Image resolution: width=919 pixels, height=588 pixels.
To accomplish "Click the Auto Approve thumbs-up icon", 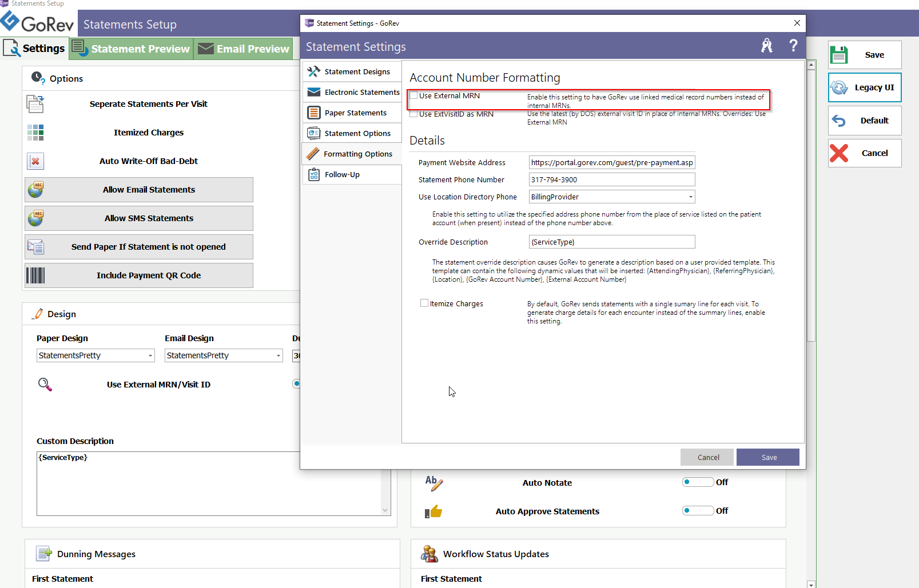I will [433, 511].
